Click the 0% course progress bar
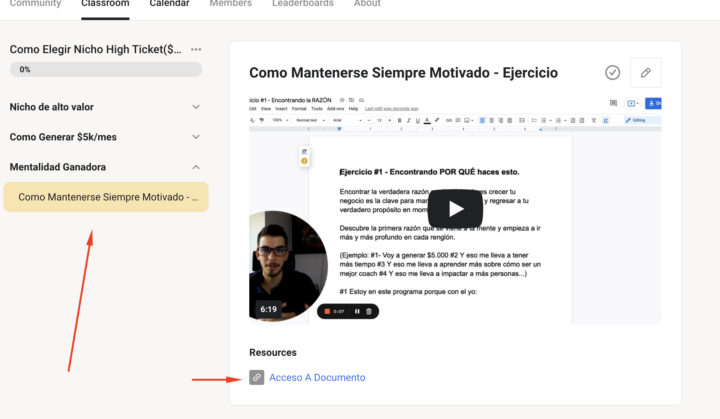720x419 pixels. pos(106,69)
